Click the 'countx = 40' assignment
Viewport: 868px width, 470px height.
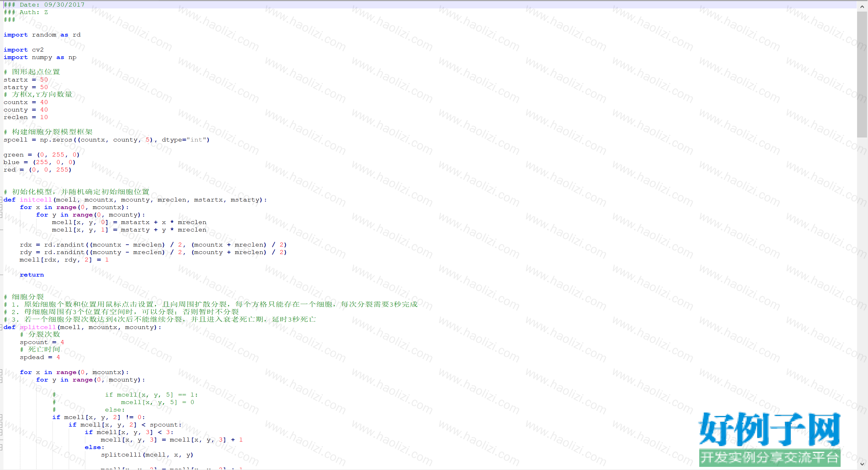[x=26, y=102]
